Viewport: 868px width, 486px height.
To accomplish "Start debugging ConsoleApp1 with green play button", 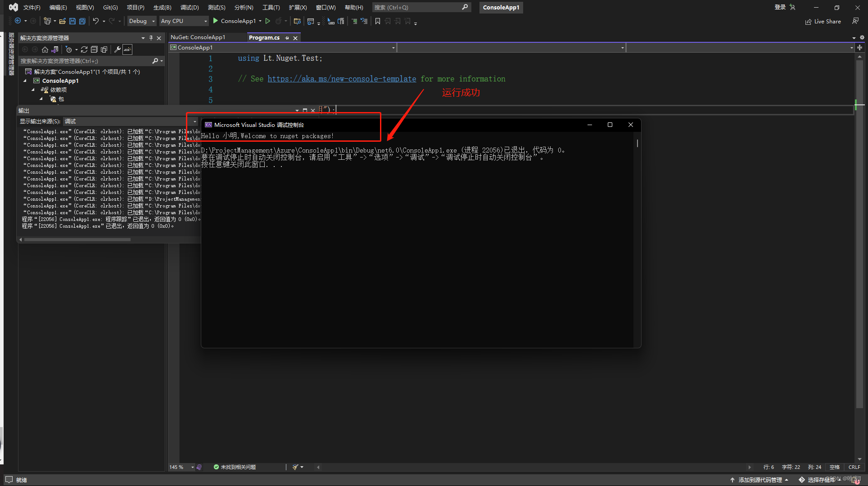I will (216, 21).
